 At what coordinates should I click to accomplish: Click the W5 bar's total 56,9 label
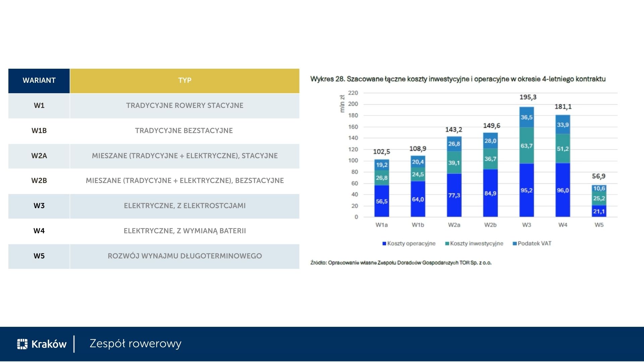tap(598, 176)
